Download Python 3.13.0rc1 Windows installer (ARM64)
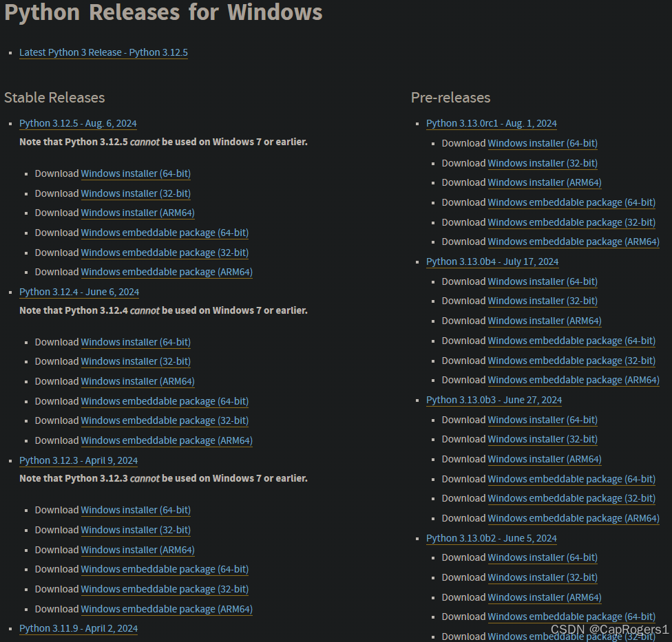The image size is (672, 642). pyautogui.click(x=545, y=182)
